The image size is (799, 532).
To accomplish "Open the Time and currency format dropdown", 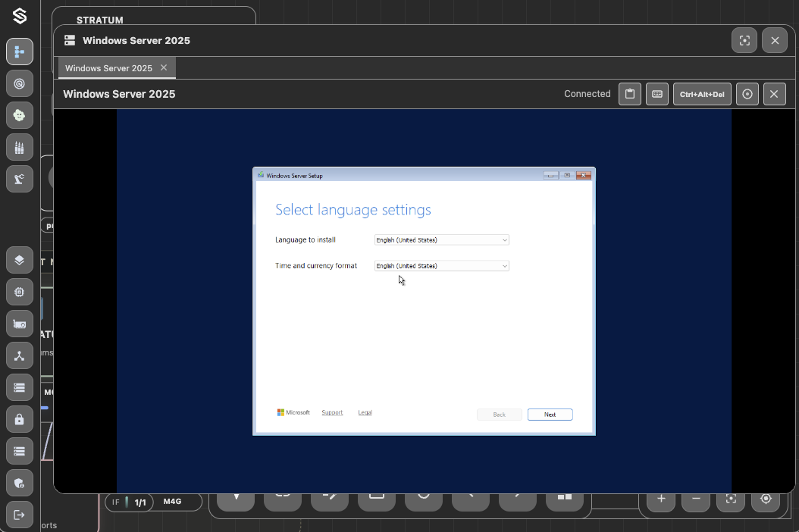I will click(x=442, y=266).
